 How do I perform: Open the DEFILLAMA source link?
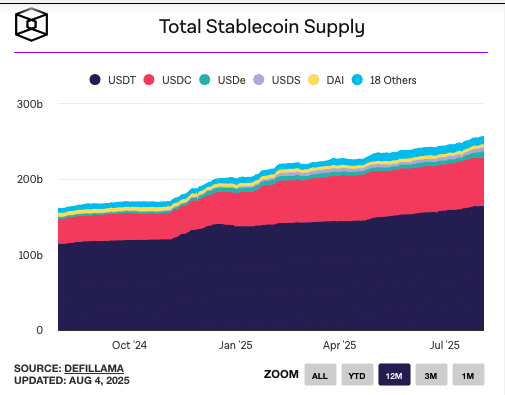click(x=94, y=368)
